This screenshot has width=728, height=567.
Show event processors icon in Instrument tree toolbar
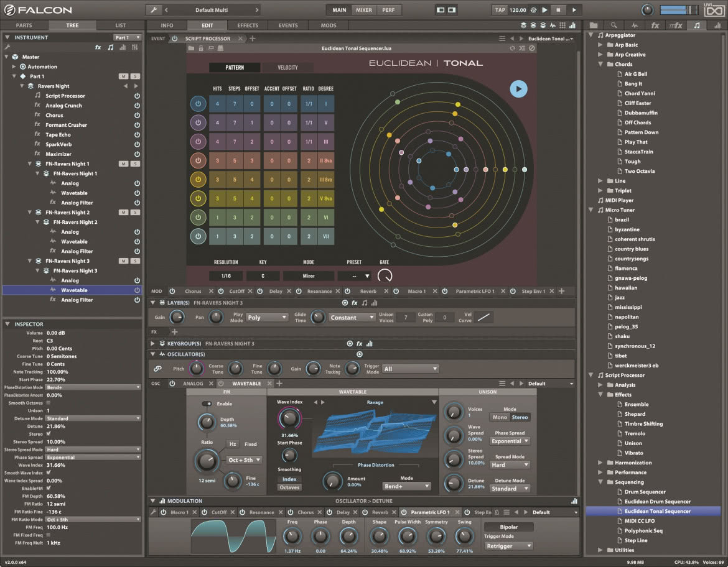(111, 47)
